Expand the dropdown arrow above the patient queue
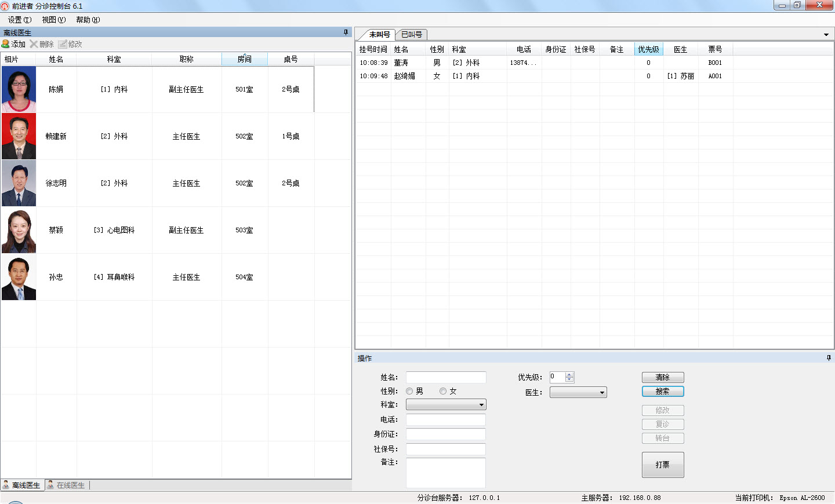The height and width of the screenshot is (504, 835). (x=827, y=35)
